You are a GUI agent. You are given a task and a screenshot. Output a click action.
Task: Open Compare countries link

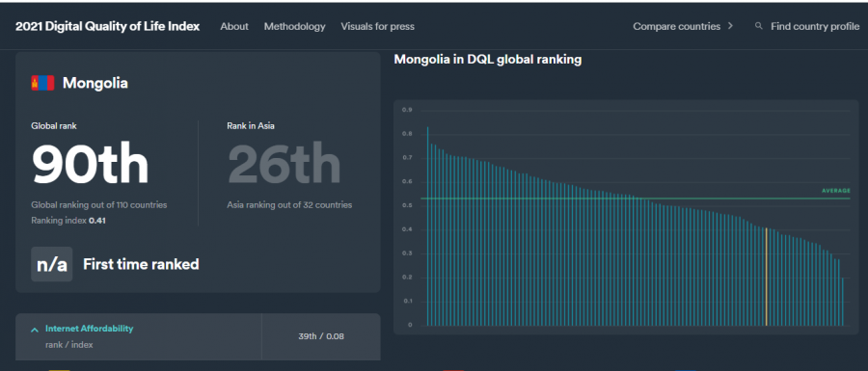[x=677, y=26]
